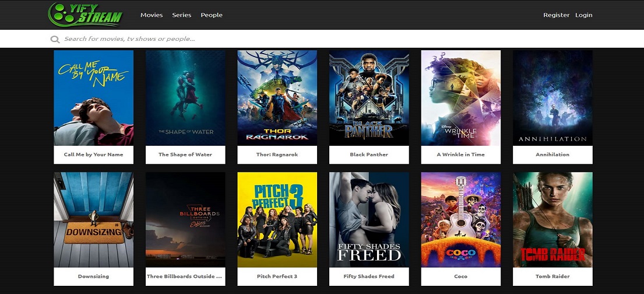Click the Fifty Shades Freed title label

point(369,276)
